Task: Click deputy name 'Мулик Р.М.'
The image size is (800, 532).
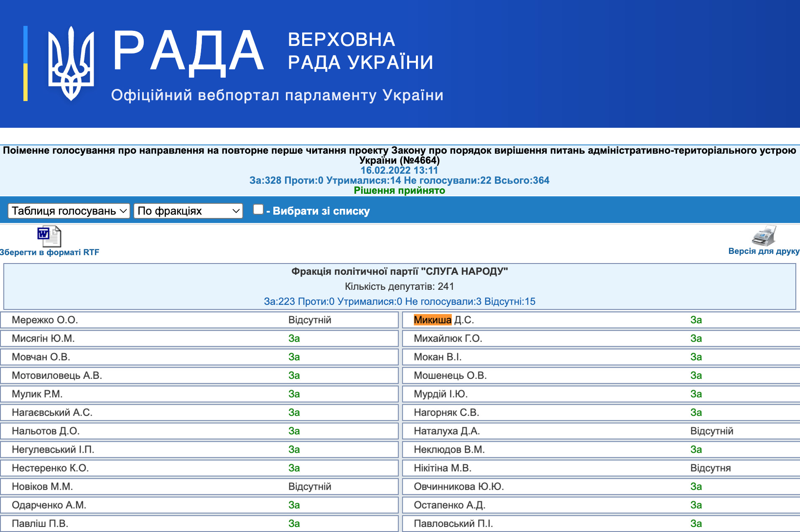Action: 37,394
